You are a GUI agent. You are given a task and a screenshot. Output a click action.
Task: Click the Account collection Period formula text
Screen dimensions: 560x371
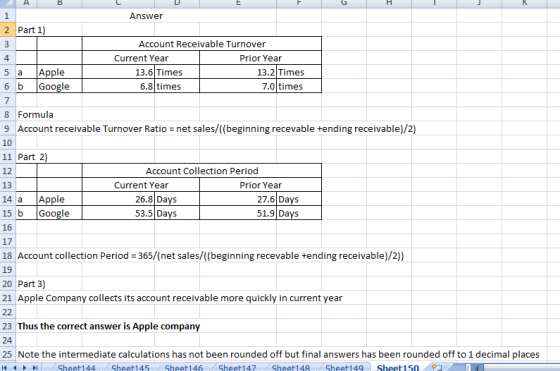coord(211,256)
